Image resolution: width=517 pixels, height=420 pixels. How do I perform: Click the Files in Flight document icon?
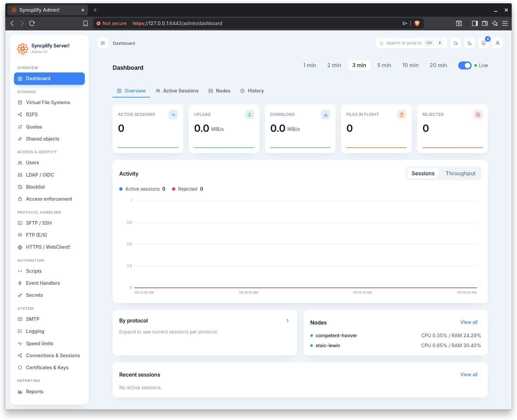pyautogui.click(x=402, y=115)
